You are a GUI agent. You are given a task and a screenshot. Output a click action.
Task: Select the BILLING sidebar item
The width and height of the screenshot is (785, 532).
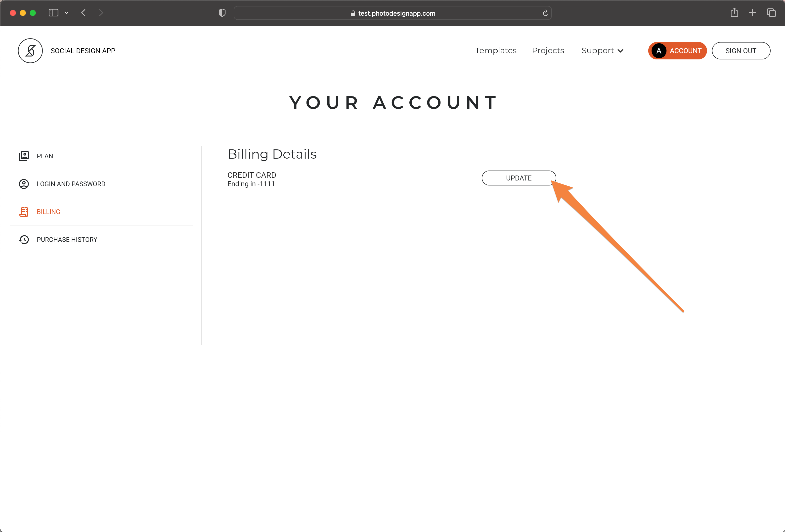101,212
